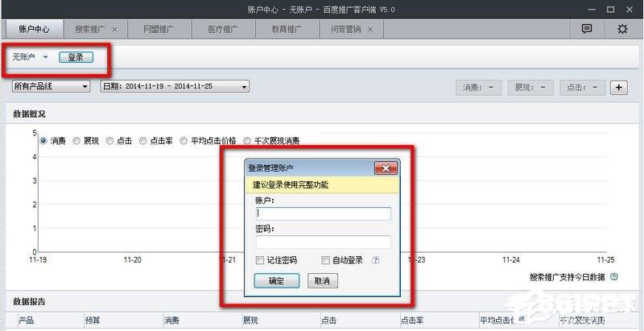644x331 pixels.
Task: Enable the 记住密码 checkbox
Action: click(x=259, y=260)
